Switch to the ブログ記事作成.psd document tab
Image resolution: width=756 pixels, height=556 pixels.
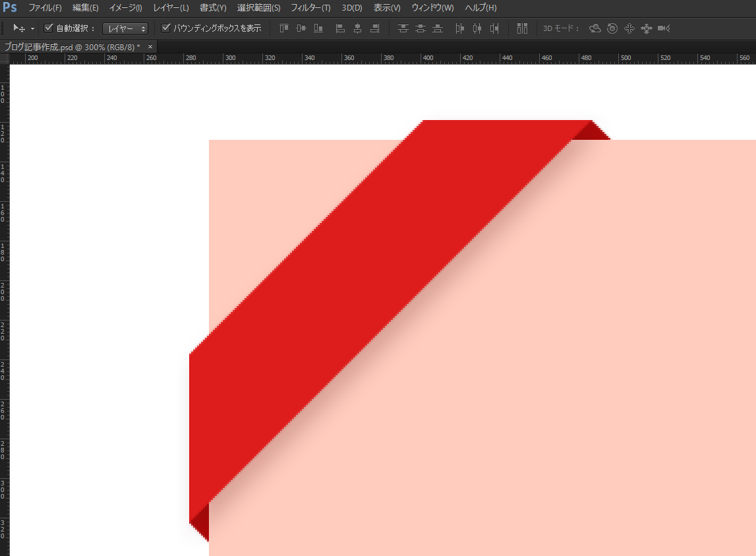73,47
